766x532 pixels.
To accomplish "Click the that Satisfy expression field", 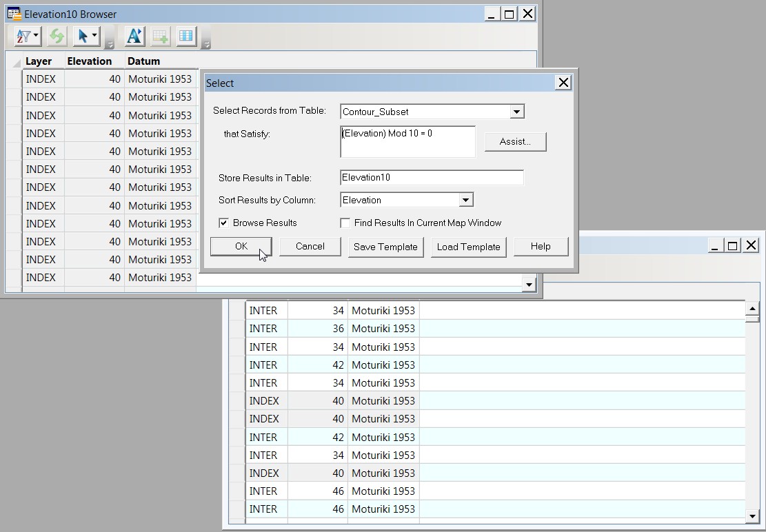I will (x=407, y=141).
